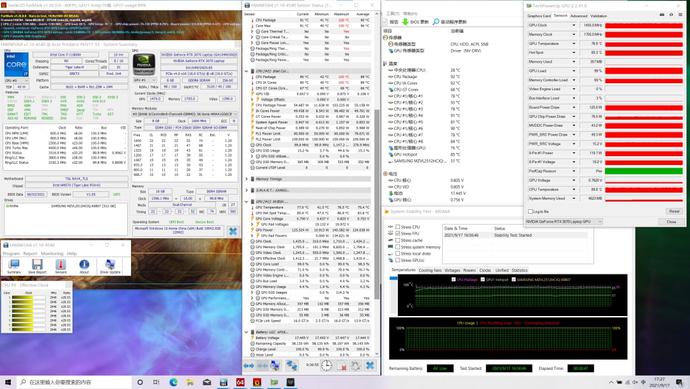Switch to the Validation tab in GPU-Z
The width and height of the screenshot is (690, 389).
pos(598,16)
